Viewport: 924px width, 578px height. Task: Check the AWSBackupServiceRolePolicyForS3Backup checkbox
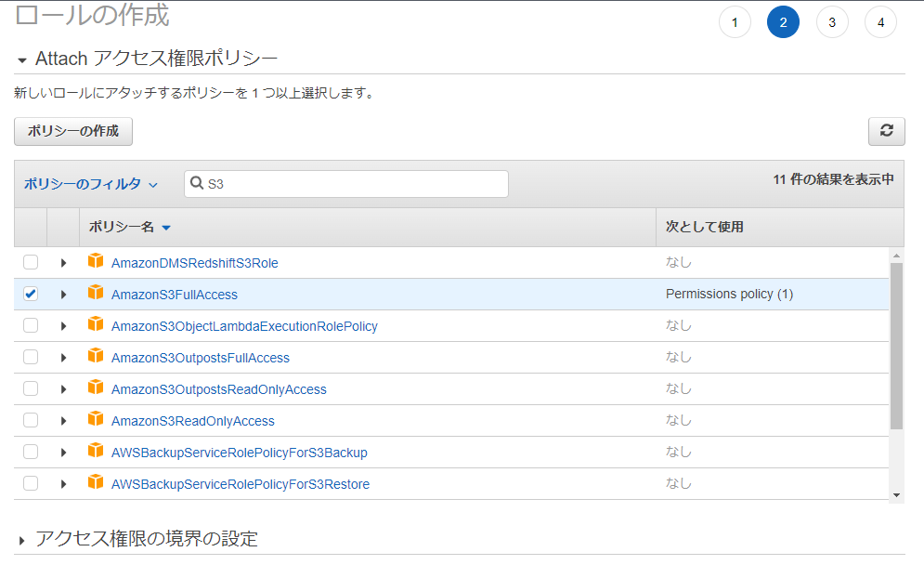coord(31,452)
